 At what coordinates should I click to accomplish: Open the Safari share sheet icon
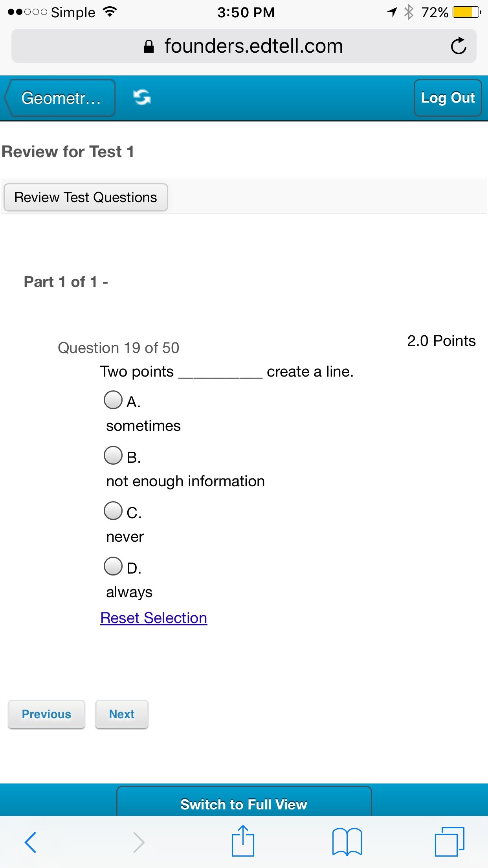point(243,841)
